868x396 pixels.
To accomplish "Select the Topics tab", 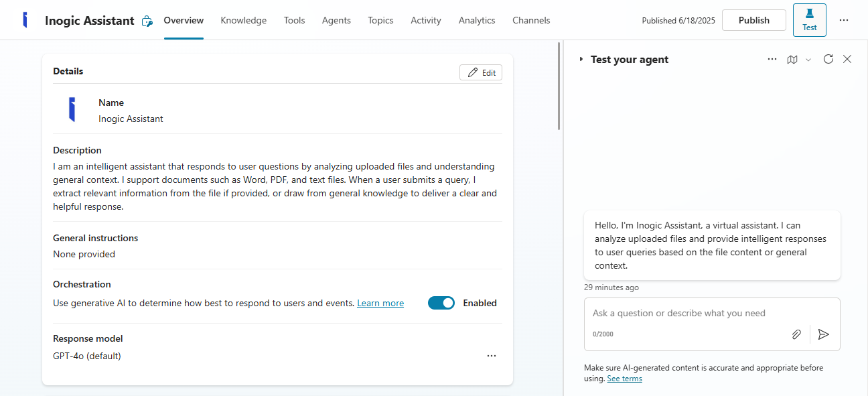I will pos(380,20).
